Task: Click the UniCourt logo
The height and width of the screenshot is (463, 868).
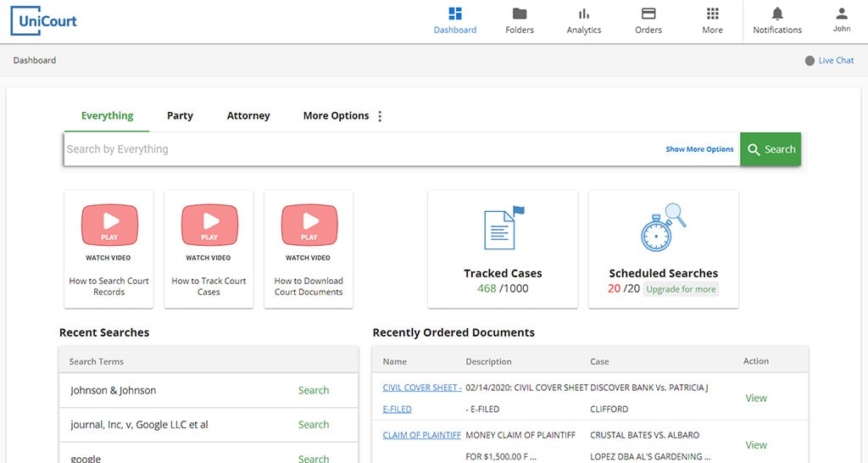Action: [x=43, y=21]
